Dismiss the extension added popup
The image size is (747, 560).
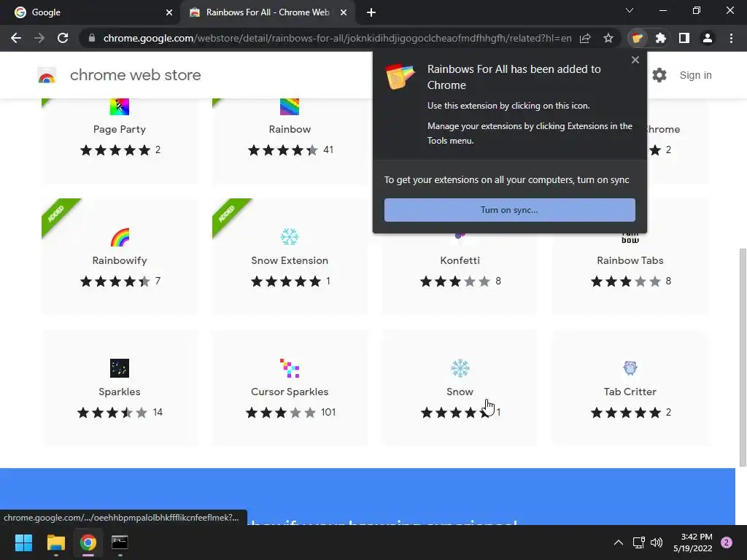pos(635,60)
